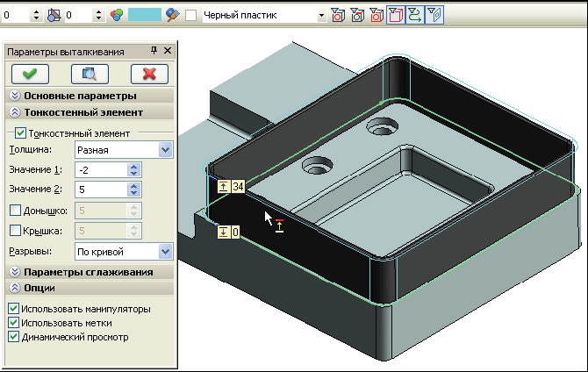
Task: Toggle the green path filter icon
Action: (415, 15)
